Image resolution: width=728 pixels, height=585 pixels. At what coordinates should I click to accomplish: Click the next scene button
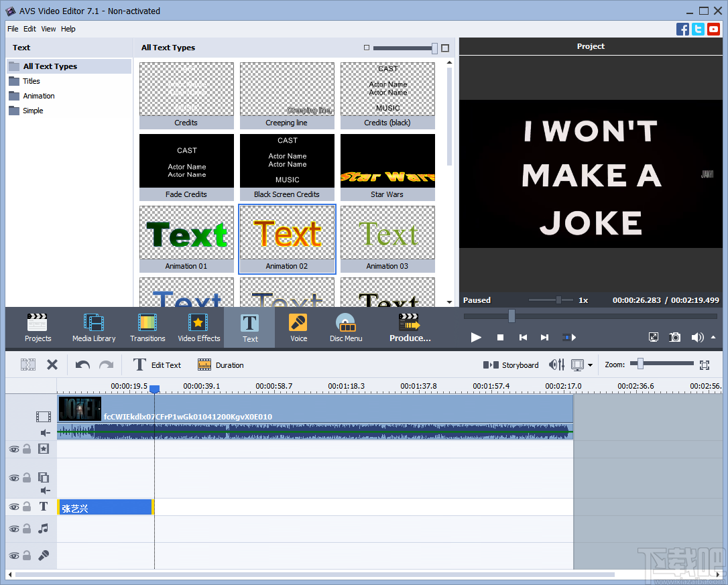[x=569, y=338]
